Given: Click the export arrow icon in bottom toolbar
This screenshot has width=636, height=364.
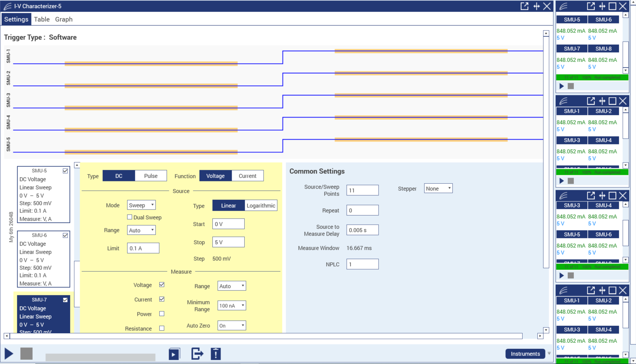Looking at the screenshot, I should pos(197,354).
